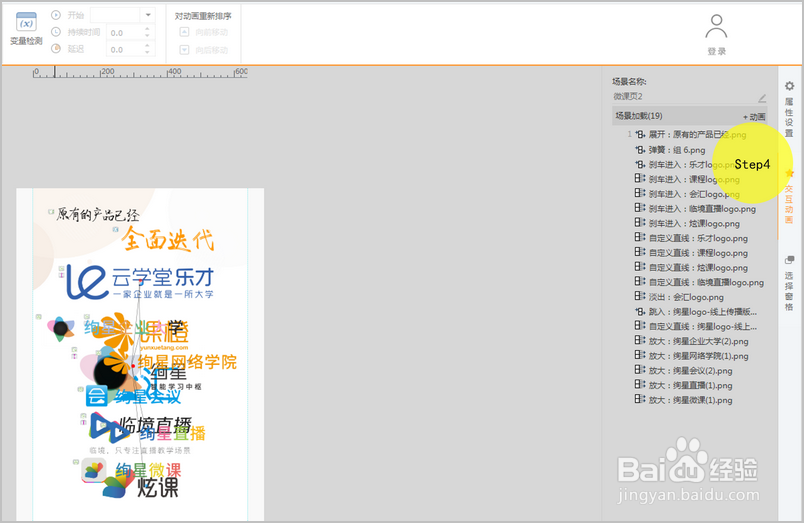Select the 绚星微课 image on canvas

click(131, 471)
